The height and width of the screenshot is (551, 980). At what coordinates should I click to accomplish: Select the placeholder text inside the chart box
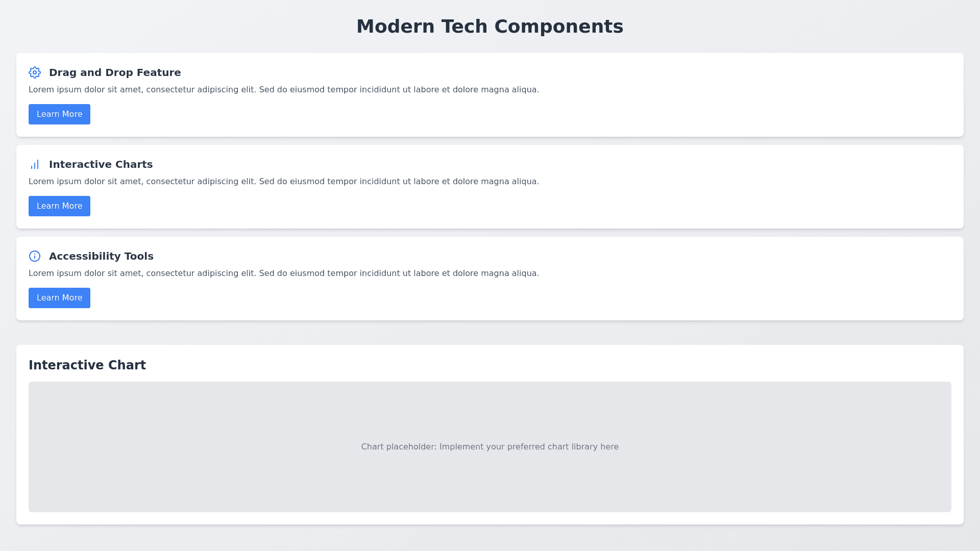(489, 446)
